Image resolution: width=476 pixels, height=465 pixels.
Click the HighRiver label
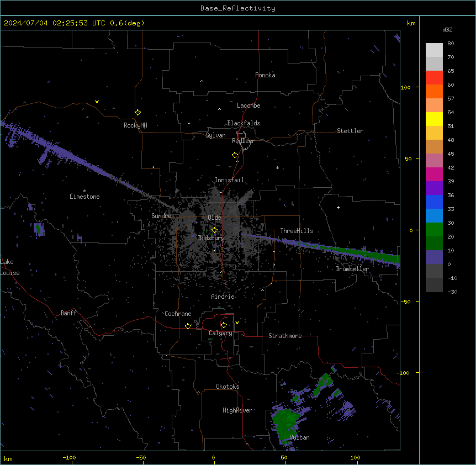coord(237,410)
